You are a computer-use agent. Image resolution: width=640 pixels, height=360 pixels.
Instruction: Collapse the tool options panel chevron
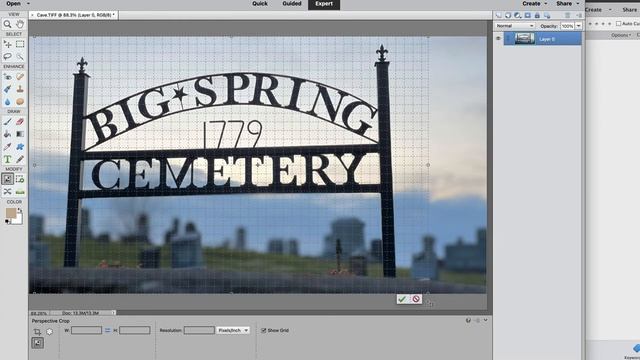click(485, 320)
